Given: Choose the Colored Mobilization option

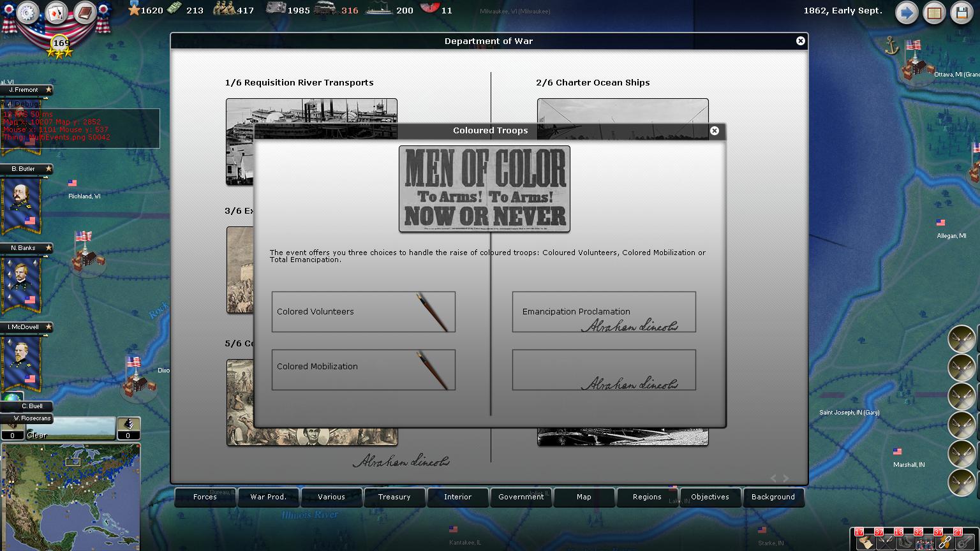Looking at the screenshot, I should click(363, 370).
